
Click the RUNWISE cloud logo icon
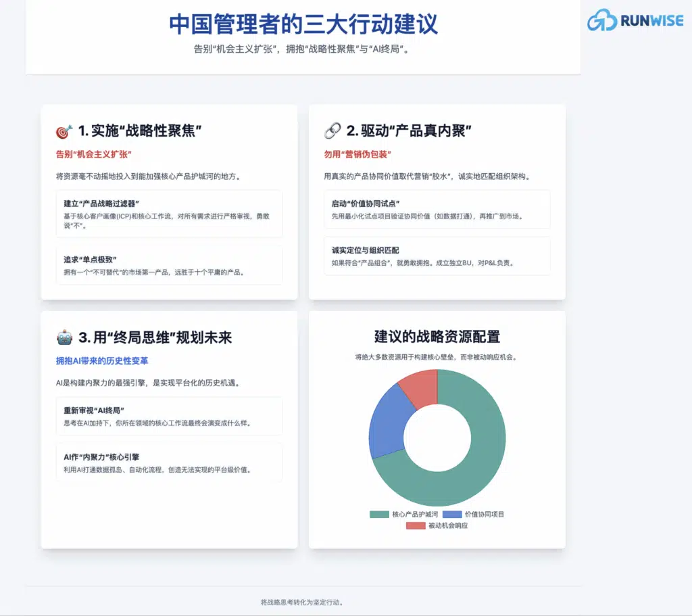click(x=603, y=21)
